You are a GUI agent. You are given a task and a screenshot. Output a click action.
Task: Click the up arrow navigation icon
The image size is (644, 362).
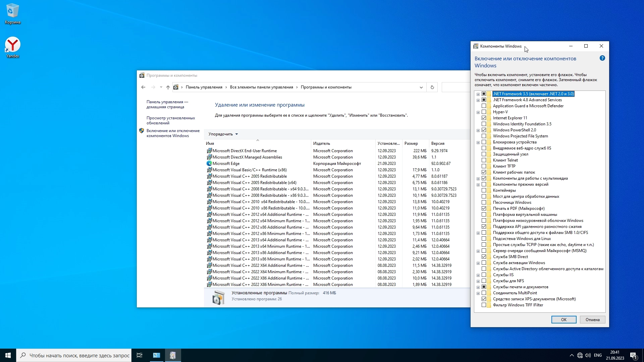pyautogui.click(x=168, y=87)
